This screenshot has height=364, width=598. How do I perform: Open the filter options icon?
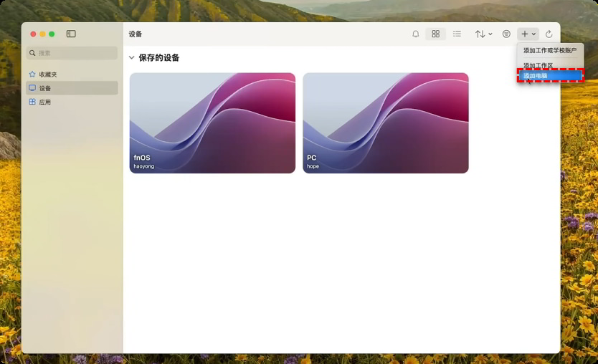pyautogui.click(x=506, y=34)
